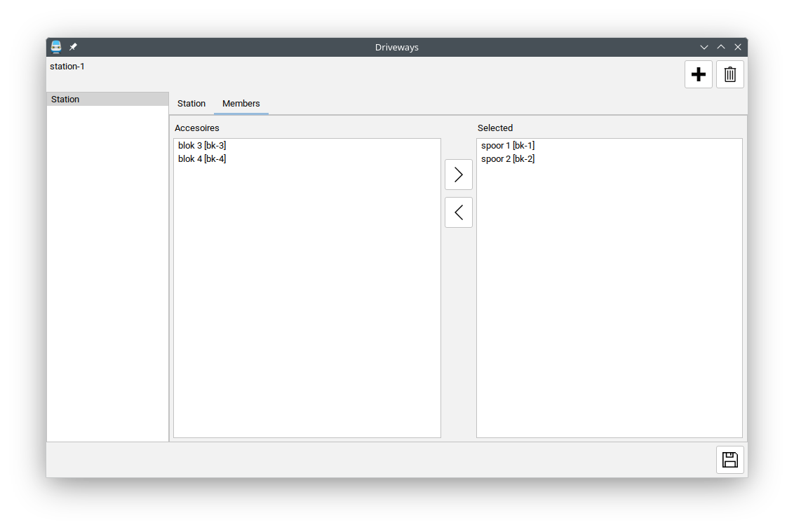This screenshot has height=532, width=794.
Task: Click the Driveways title bar text
Action: pyautogui.click(x=396, y=47)
